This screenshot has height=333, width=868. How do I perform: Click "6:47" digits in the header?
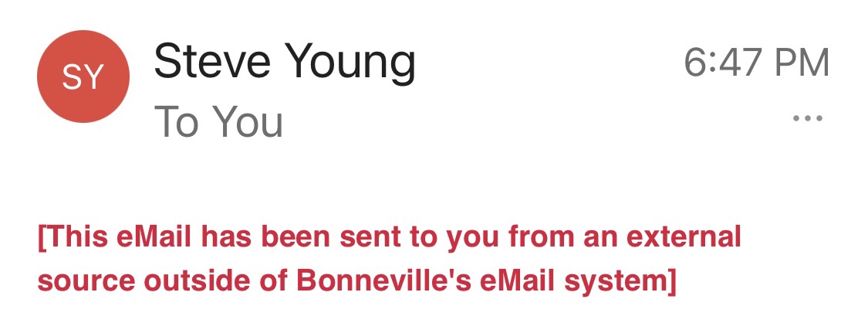(x=719, y=63)
